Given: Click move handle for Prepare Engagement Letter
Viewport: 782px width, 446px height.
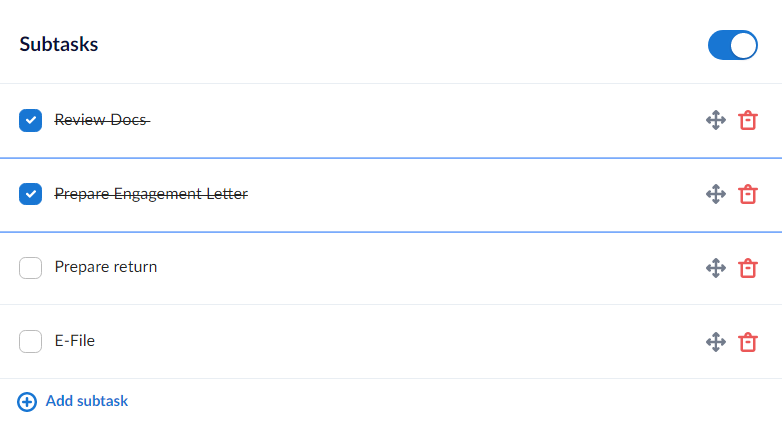Looking at the screenshot, I should tap(715, 194).
